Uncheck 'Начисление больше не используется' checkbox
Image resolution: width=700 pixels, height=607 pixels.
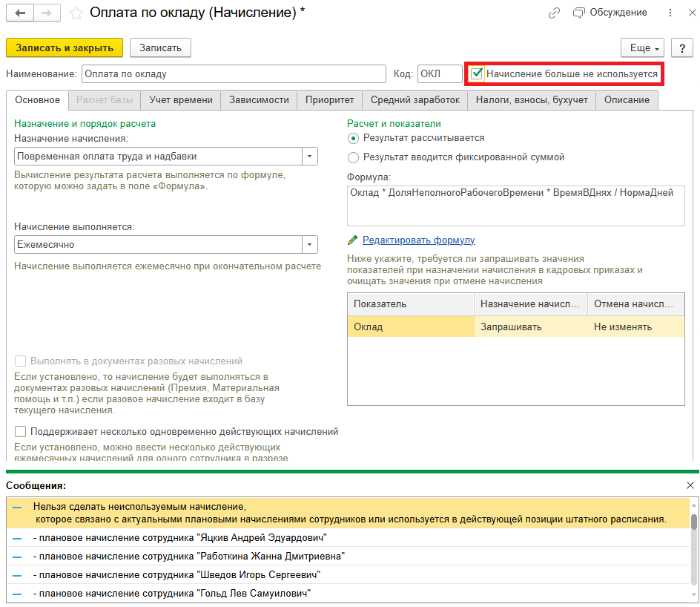tap(478, 74)
